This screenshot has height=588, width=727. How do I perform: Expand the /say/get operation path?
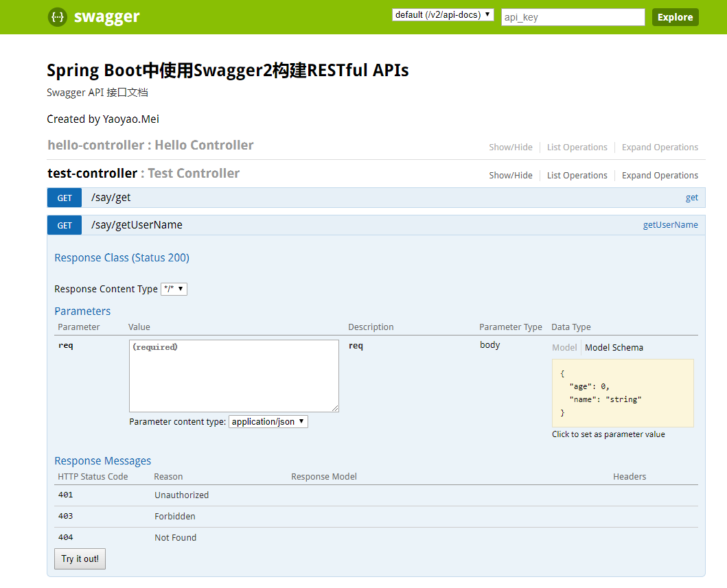point(111,198)
